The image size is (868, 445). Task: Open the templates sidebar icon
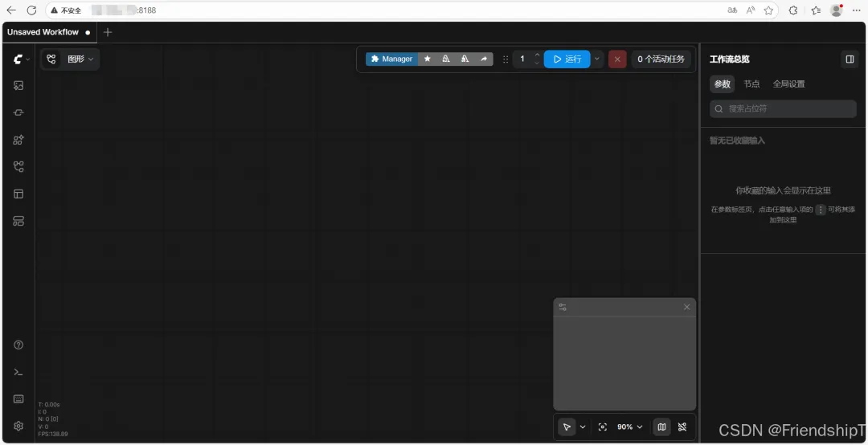[18, 194]
